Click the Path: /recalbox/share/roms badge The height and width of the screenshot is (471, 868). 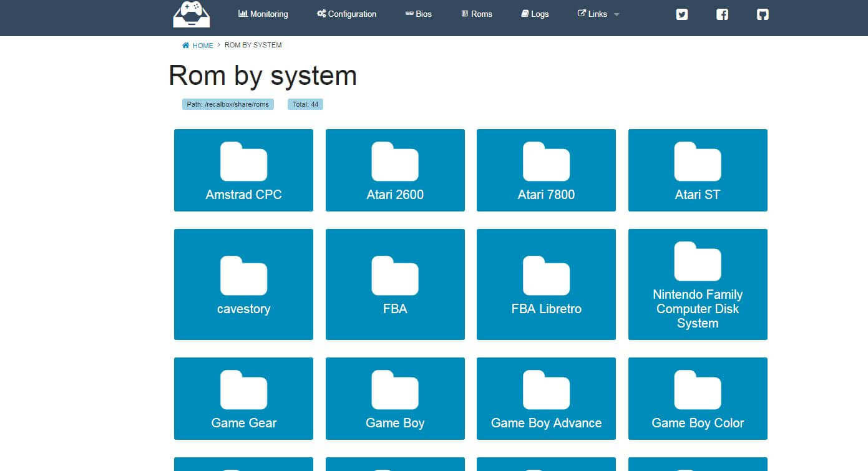point(228,104)
